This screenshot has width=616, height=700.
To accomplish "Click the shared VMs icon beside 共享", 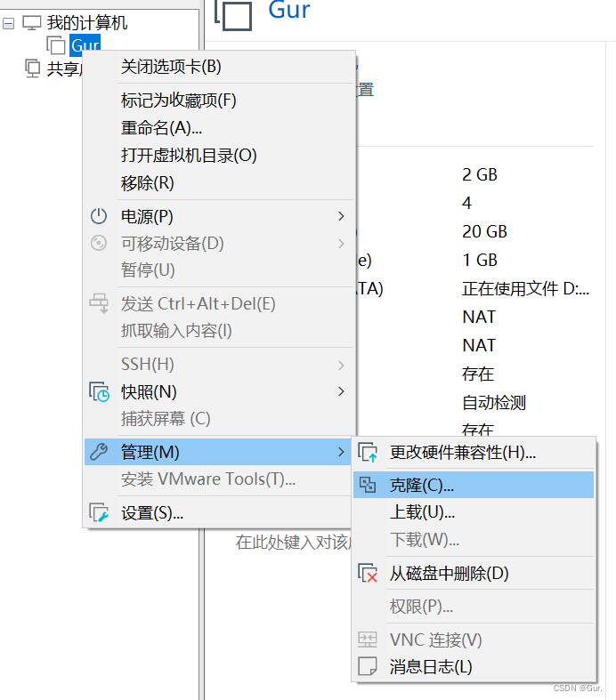I will (x=33, y=68).
